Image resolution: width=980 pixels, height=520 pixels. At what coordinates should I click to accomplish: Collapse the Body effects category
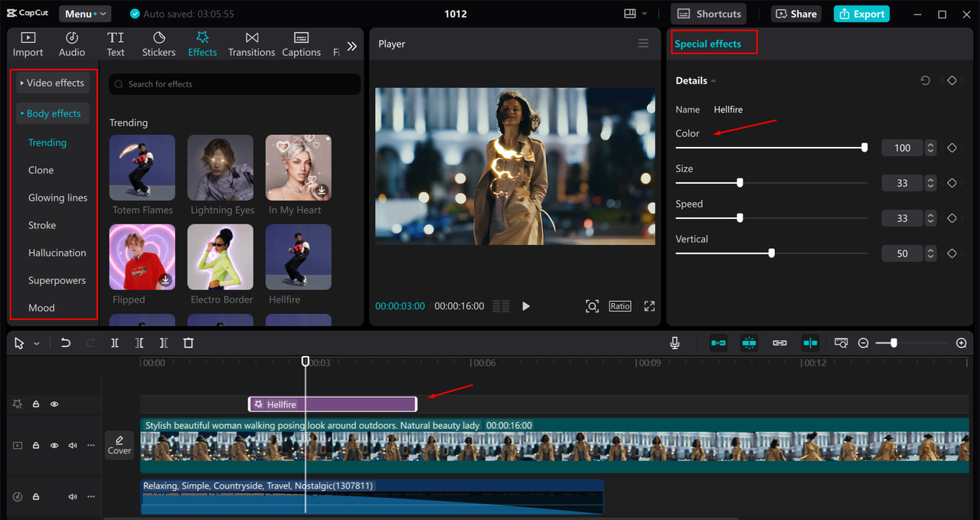[52, 113]
